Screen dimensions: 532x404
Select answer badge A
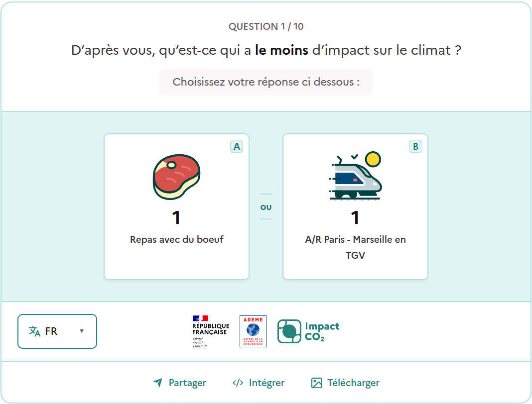[237, 146]
